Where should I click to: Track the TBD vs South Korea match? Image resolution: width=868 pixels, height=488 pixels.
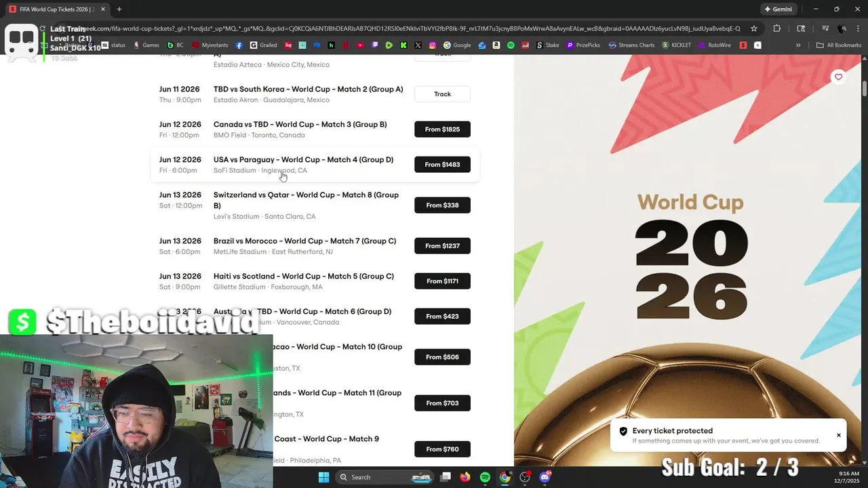tap(442, 94)
